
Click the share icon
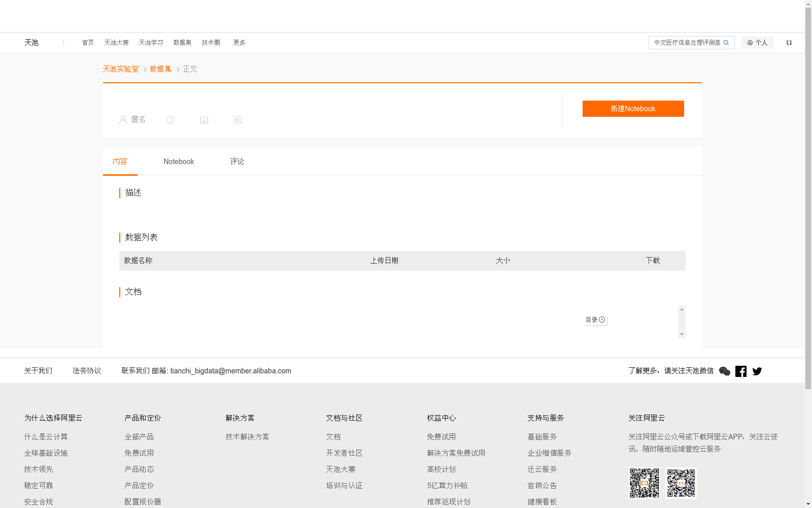[238, 120]
